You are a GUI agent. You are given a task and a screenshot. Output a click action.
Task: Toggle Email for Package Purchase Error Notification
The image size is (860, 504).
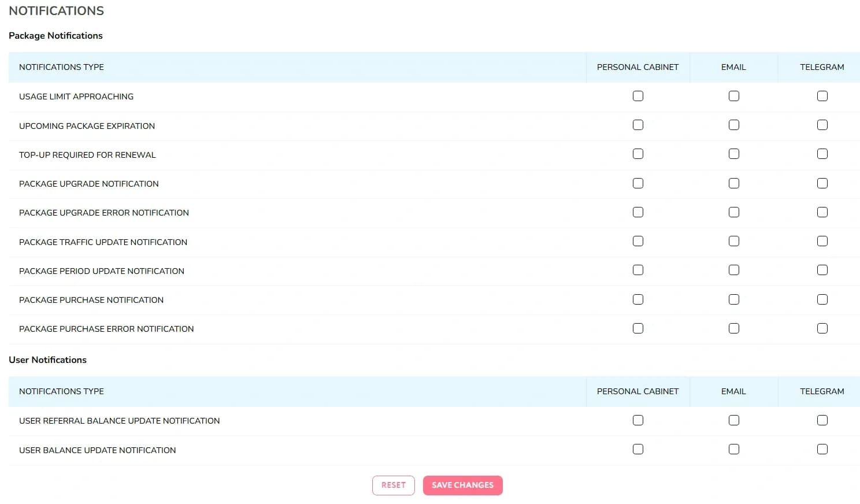click(x=734, y=328)
